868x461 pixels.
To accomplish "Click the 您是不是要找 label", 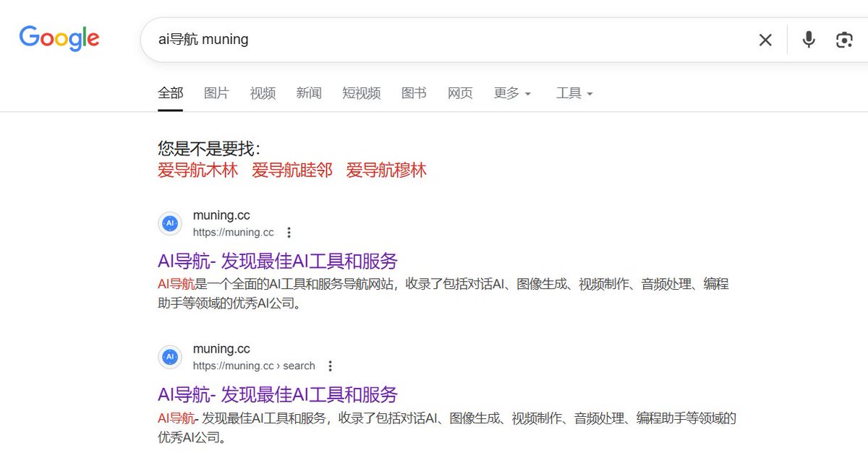I will (209, 149).
